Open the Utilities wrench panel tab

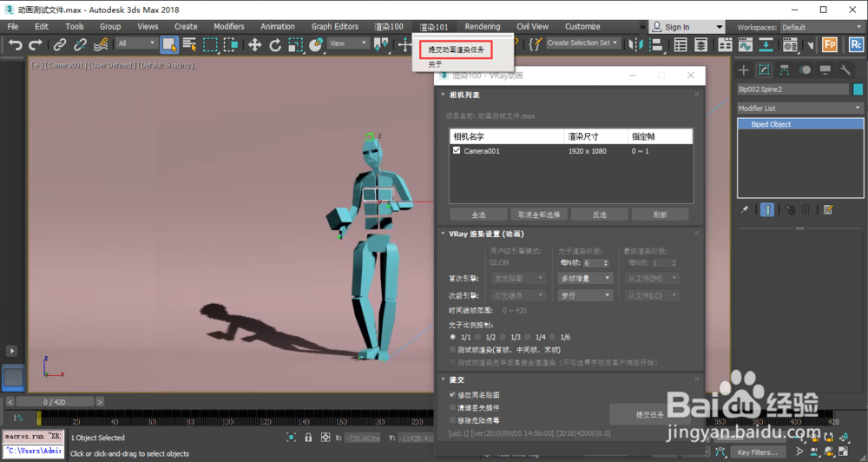[845, 69]
